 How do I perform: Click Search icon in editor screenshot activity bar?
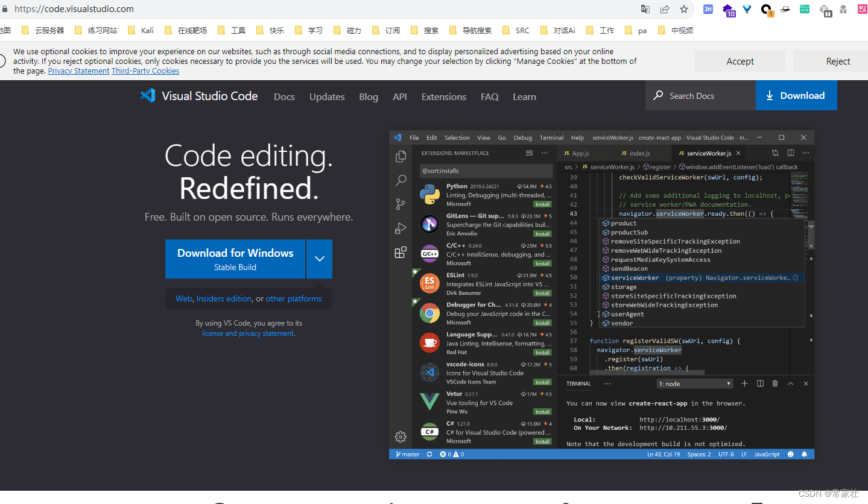pos(401,180)
